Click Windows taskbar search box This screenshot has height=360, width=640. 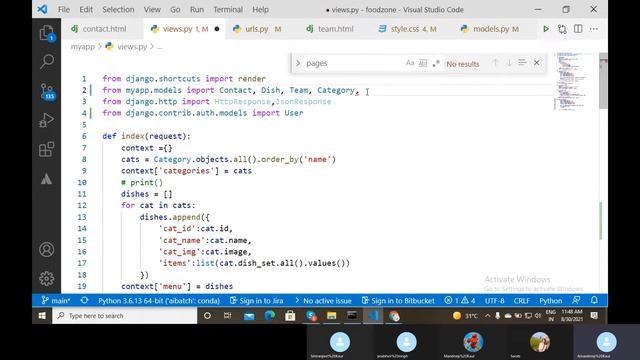pos(125,316)
